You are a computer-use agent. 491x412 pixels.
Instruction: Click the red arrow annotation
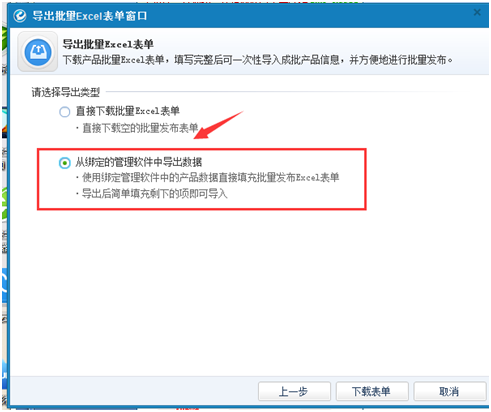(x=219, y=125)
